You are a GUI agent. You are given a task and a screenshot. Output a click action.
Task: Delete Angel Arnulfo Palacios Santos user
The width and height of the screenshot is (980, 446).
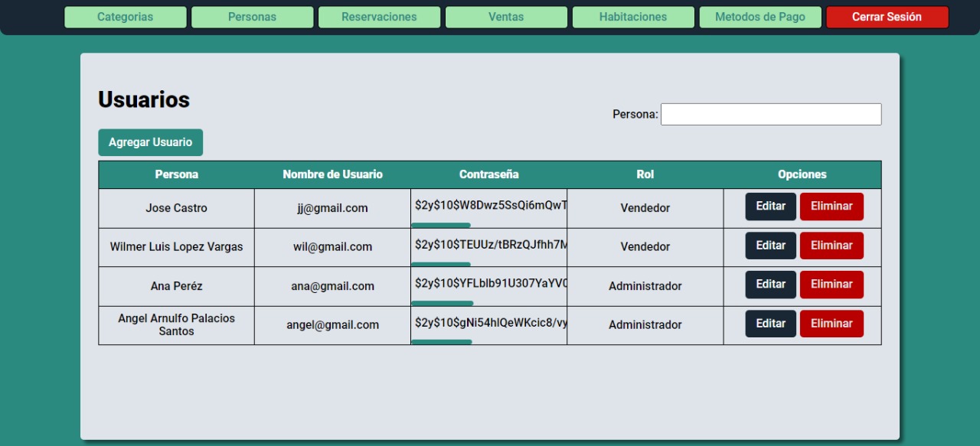click(831, 324)
